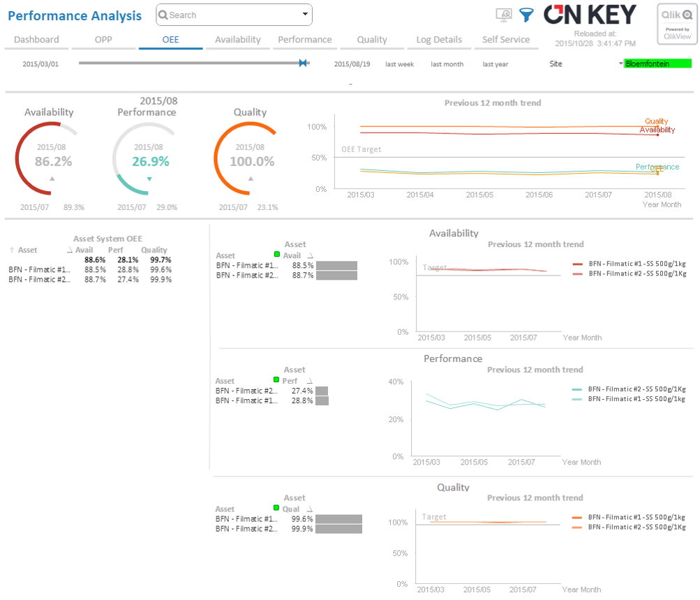Click the 28.8% performance bar
This screenshot has width=700, height=600.
click(322, 401)
